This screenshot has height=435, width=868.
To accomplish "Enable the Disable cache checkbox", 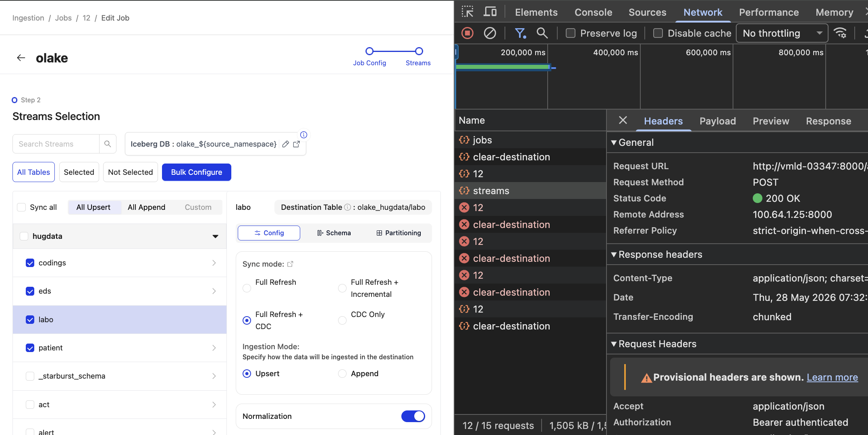I will 658,33.
